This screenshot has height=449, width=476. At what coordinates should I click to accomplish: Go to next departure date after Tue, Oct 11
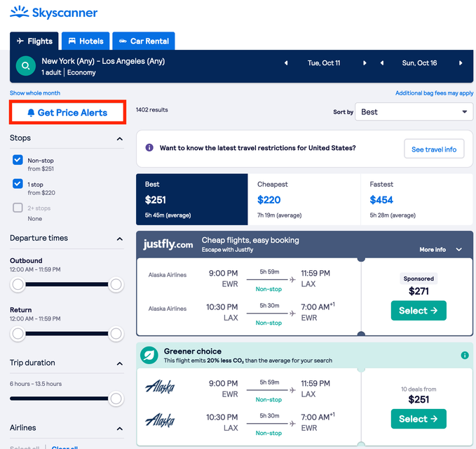[x=365, y=63]
